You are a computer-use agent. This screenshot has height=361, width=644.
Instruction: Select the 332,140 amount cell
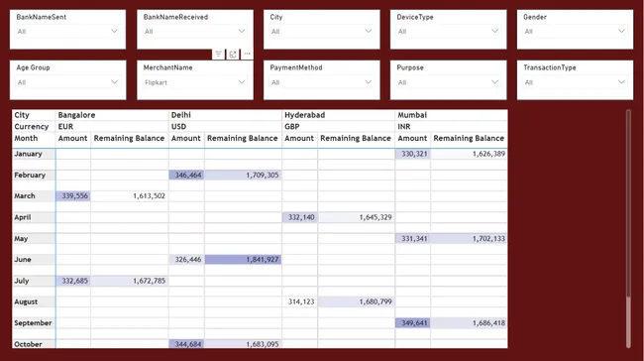coord(300,217)
